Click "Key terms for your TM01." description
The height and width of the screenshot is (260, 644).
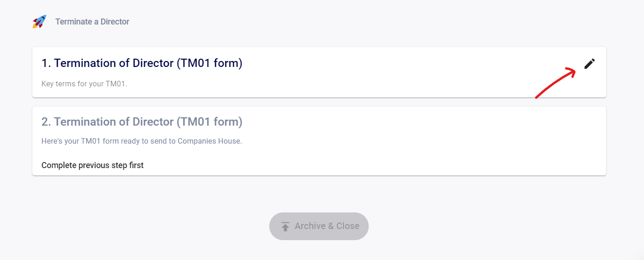[84, 84]
